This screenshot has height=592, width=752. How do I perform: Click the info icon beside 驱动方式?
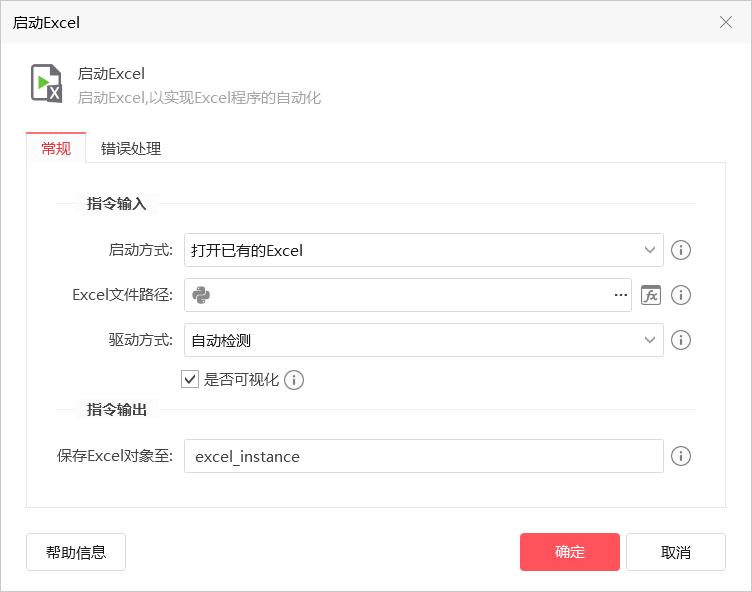[681, 340]
